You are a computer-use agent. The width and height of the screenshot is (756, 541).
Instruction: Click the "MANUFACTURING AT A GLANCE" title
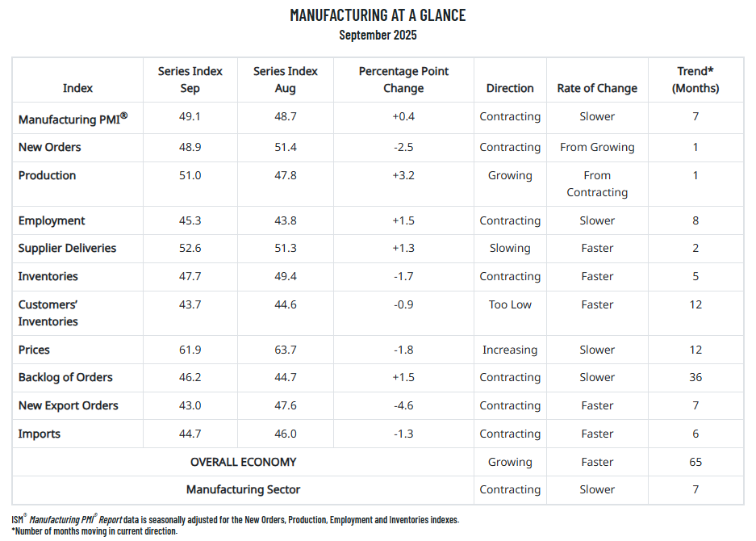point(378,15)
